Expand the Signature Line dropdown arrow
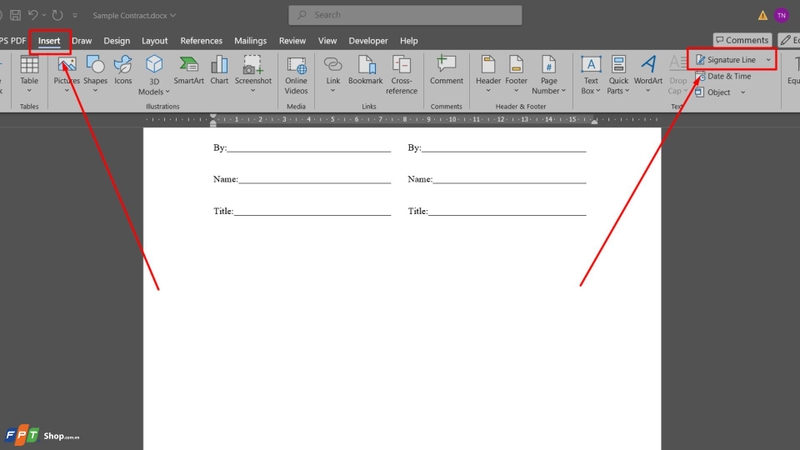Screen dimensions: 800x450 pos(768,60)
